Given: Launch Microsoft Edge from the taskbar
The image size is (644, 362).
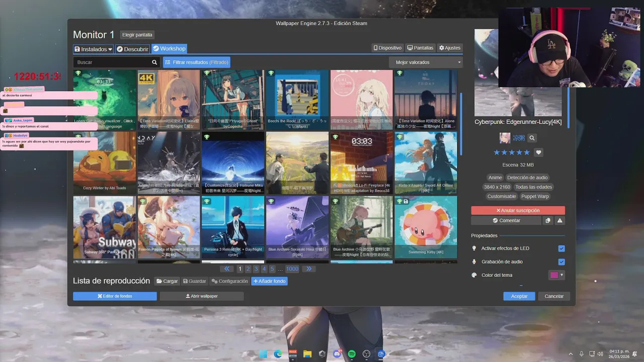Looking at the screenshot, I should [278, 354].
